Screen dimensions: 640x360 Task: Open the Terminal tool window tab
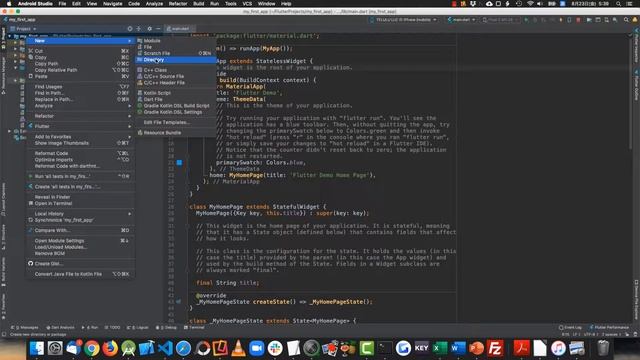194,328
